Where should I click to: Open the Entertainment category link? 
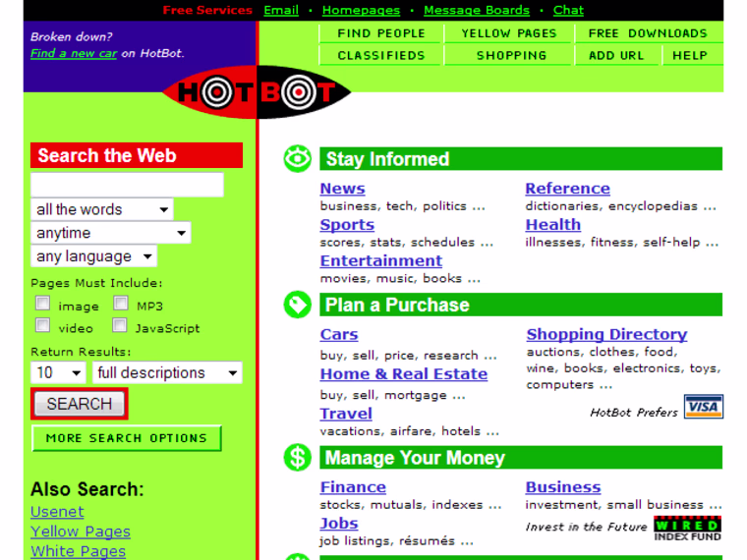click(381, 260)
